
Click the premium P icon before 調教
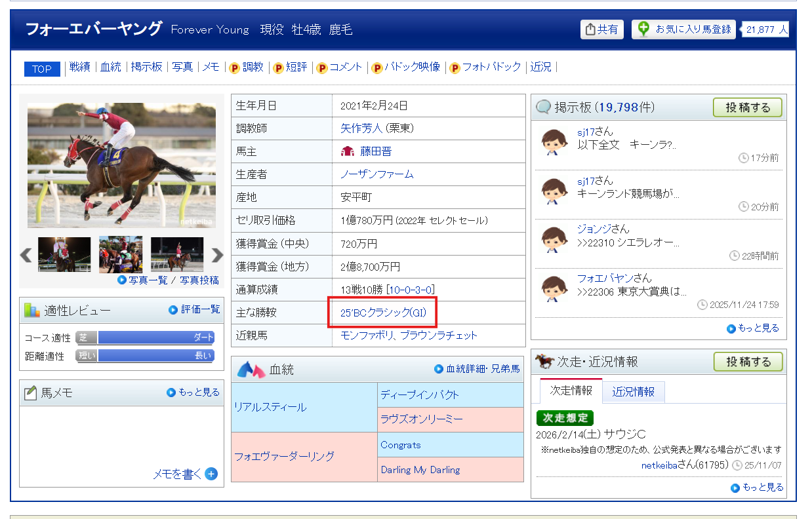[x=234, y=67]
